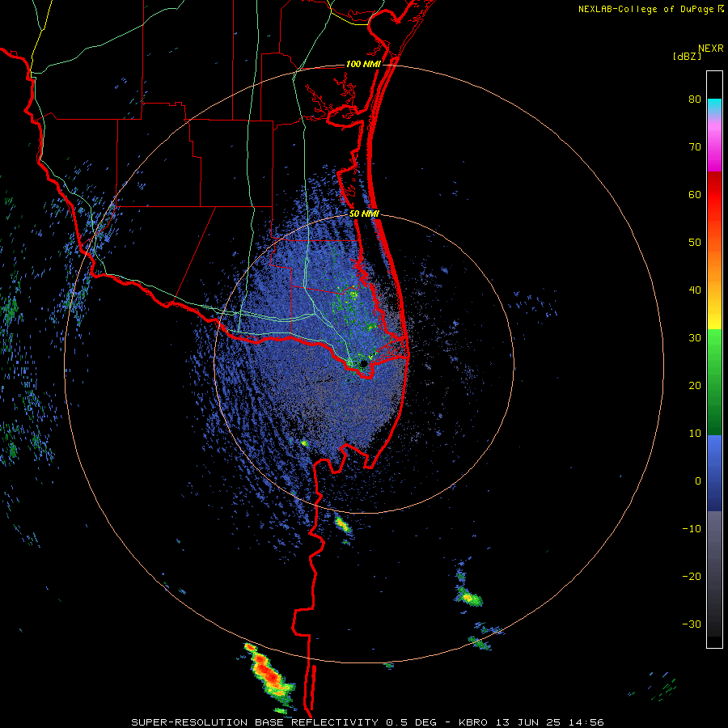This screenshot has width=728, height=728.
Task: Click the 0 value on the dBZ scale
Action: [698, 481]
